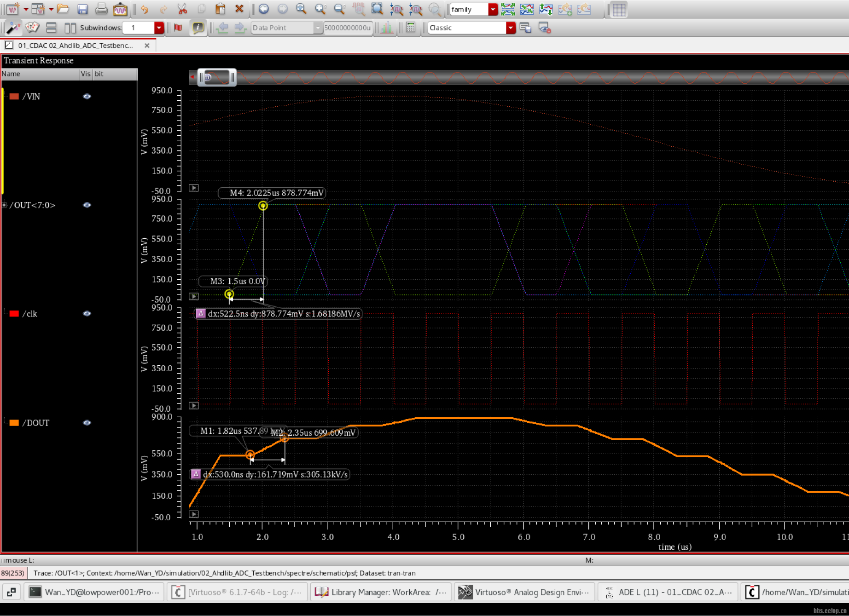Open the Classic workspace dropdown
This screenshot has height=616, width=849.
tap(511, 28)
